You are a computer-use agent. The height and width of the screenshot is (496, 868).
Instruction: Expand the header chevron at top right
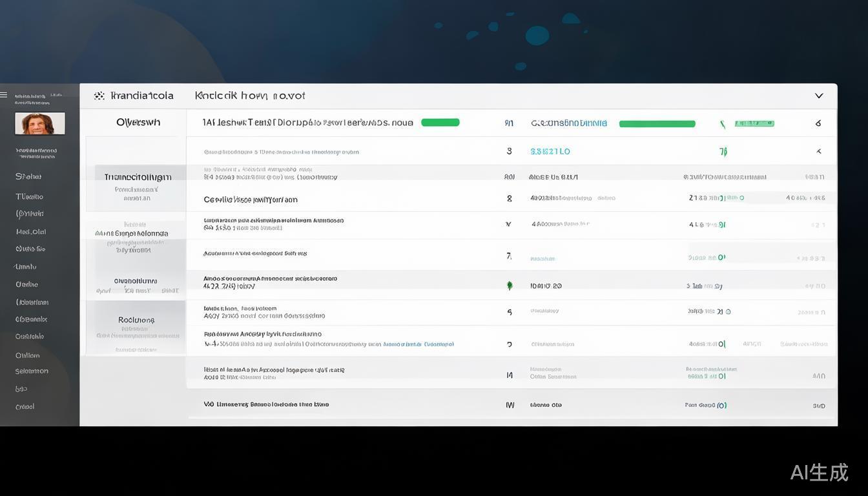pos(819,96)
